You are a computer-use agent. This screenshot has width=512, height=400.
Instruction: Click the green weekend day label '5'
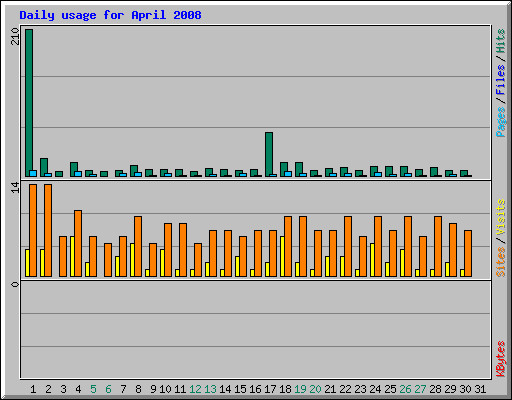coord(93,389)
